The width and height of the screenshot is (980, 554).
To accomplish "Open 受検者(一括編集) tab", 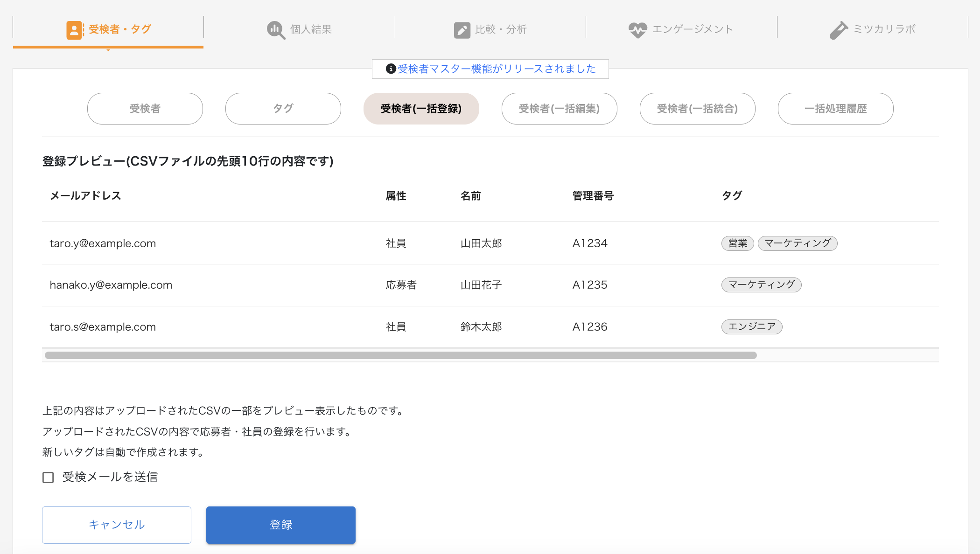I will (560, 109).
